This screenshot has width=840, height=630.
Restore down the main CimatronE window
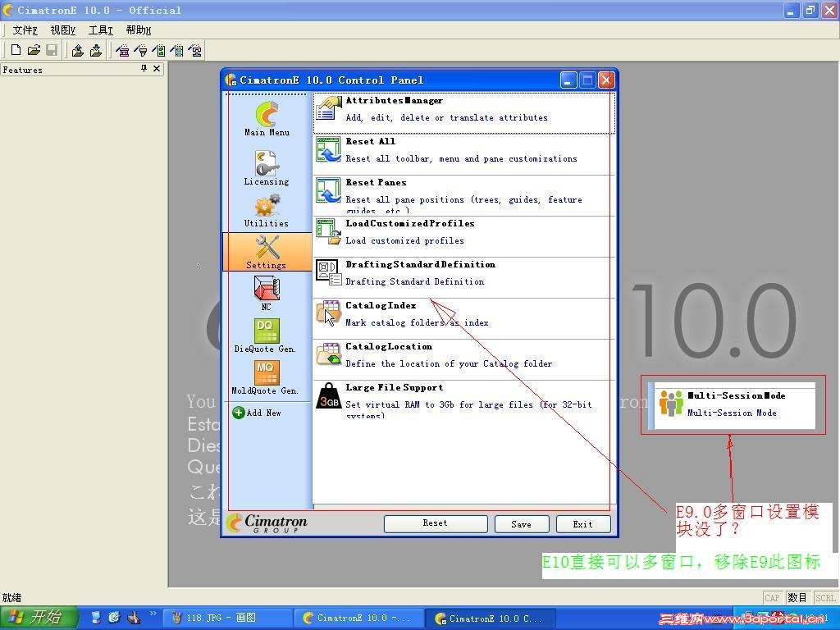tap(810, 10)
